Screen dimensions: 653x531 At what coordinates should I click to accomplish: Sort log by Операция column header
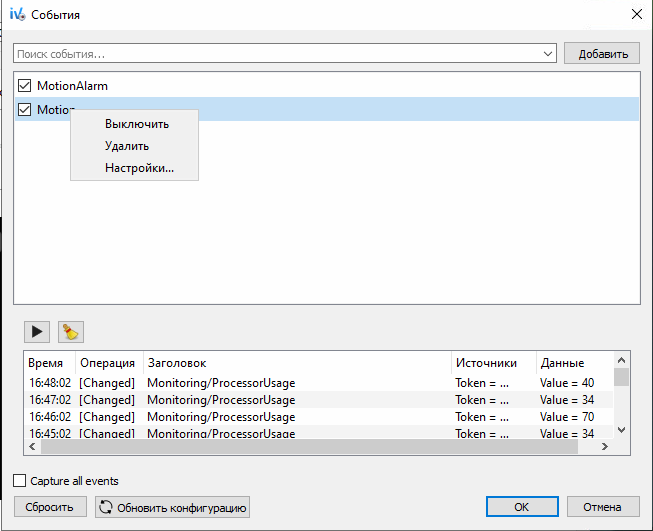pos(107,363)
